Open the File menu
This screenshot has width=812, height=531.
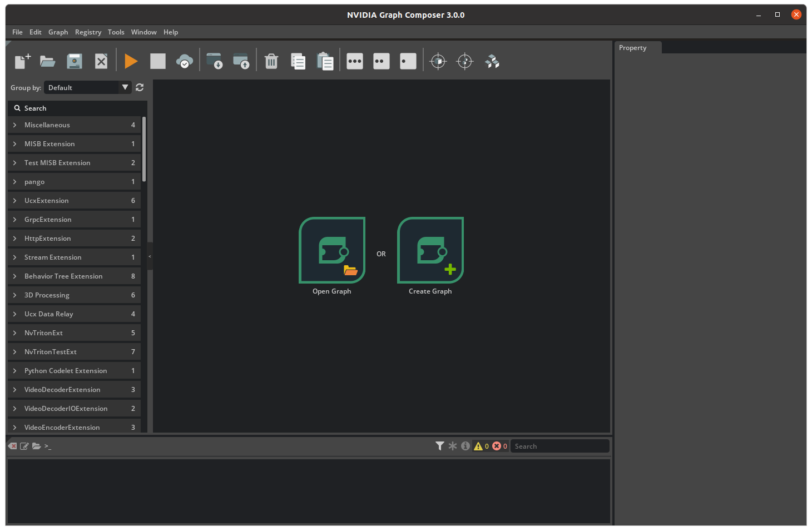point(17,32)
